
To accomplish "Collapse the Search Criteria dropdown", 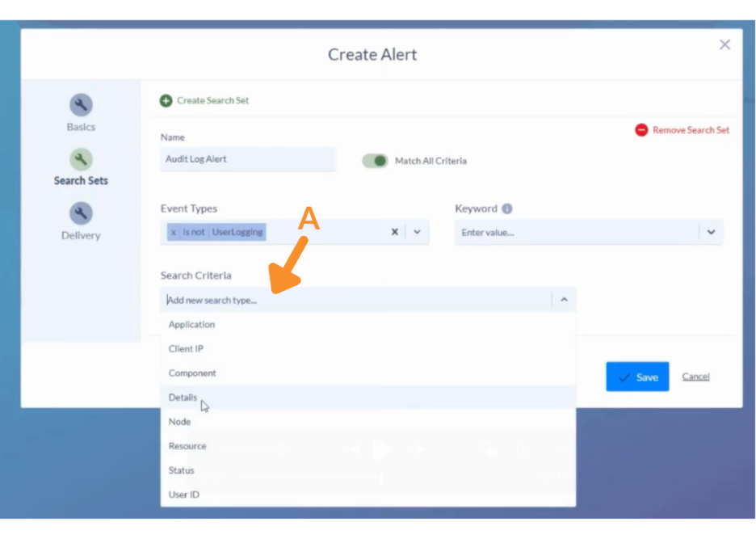I will click(x=564, y=300).
